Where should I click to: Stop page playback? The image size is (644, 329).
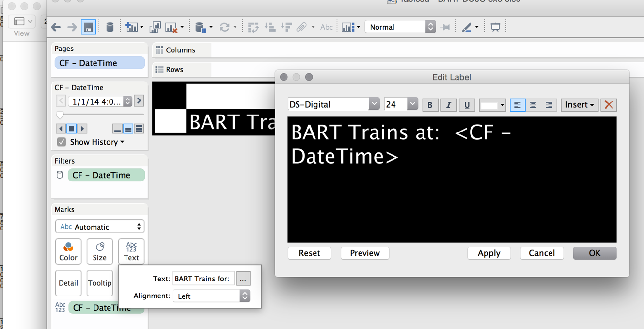tap(71, 129)
